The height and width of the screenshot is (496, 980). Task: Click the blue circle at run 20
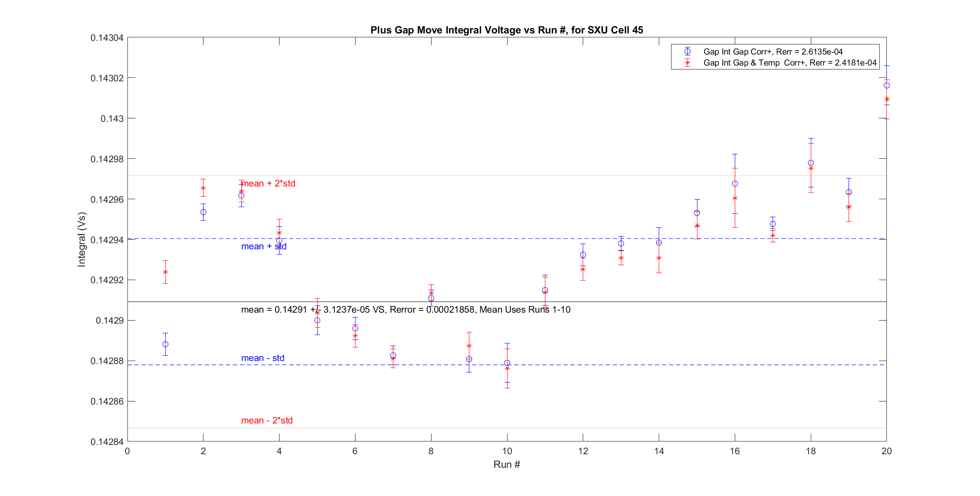pyautogui.click(x=886, y=85)
